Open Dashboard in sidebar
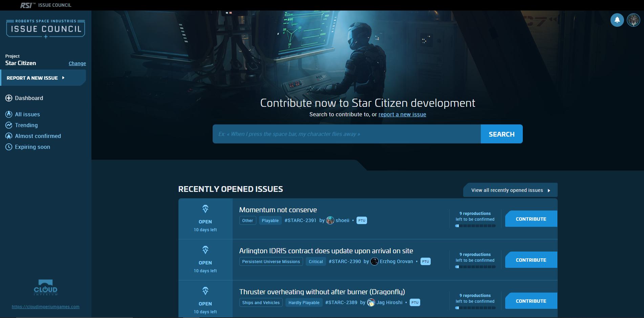The width and height of the screenshot is (644, 318). point(29,98)
